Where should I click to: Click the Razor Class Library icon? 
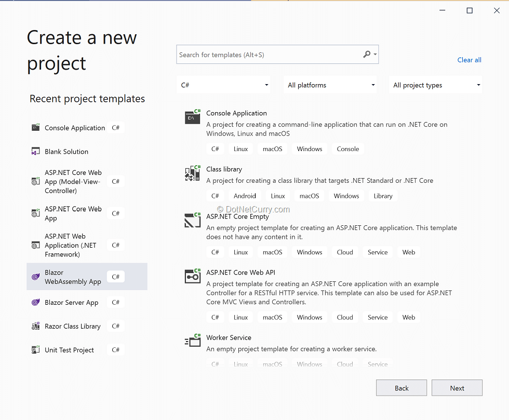click(x=36, y=326)
